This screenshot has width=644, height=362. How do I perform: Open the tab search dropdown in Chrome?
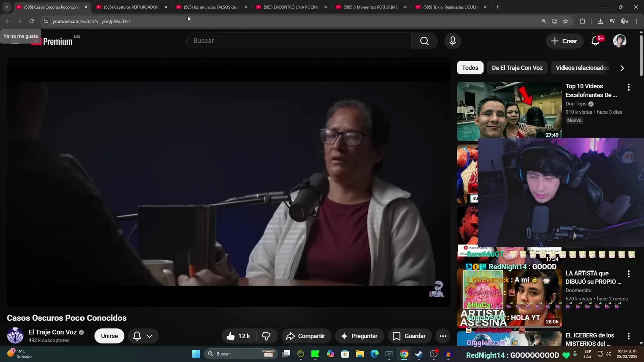tap(7, 7)
